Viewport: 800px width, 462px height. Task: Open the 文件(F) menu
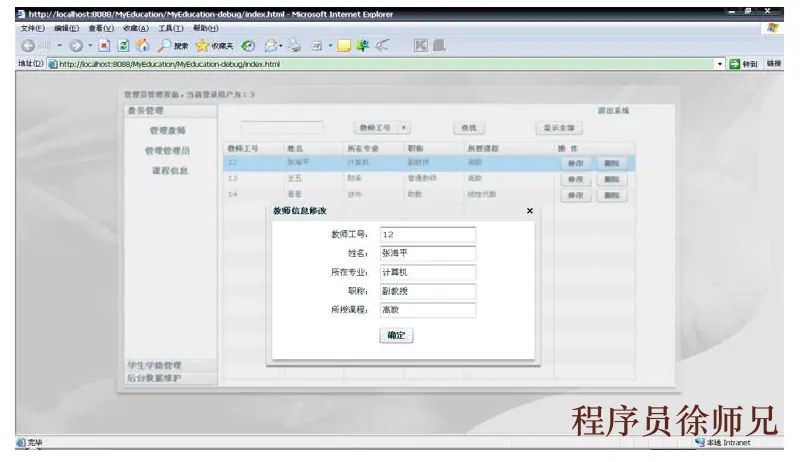[33, 29]
